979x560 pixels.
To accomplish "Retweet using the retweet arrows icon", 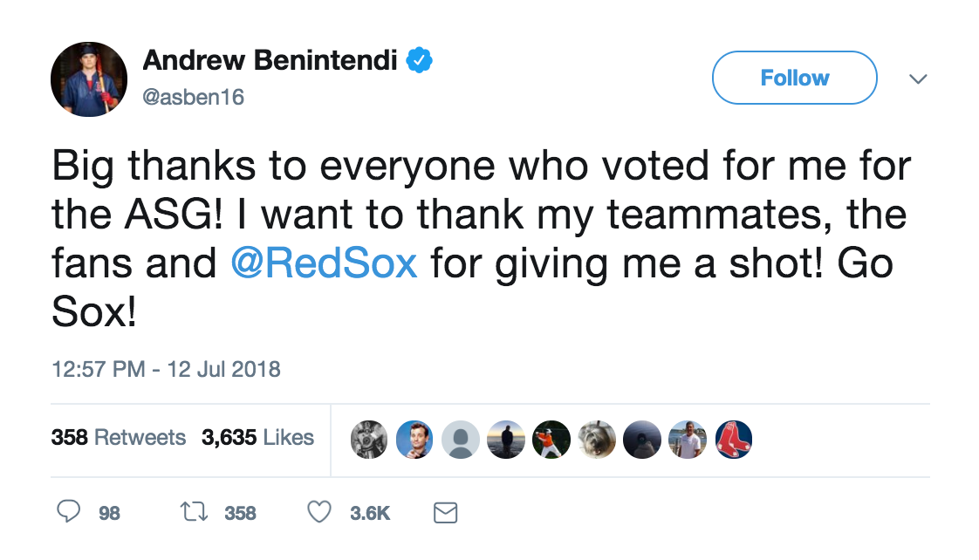I will point(195,513).
